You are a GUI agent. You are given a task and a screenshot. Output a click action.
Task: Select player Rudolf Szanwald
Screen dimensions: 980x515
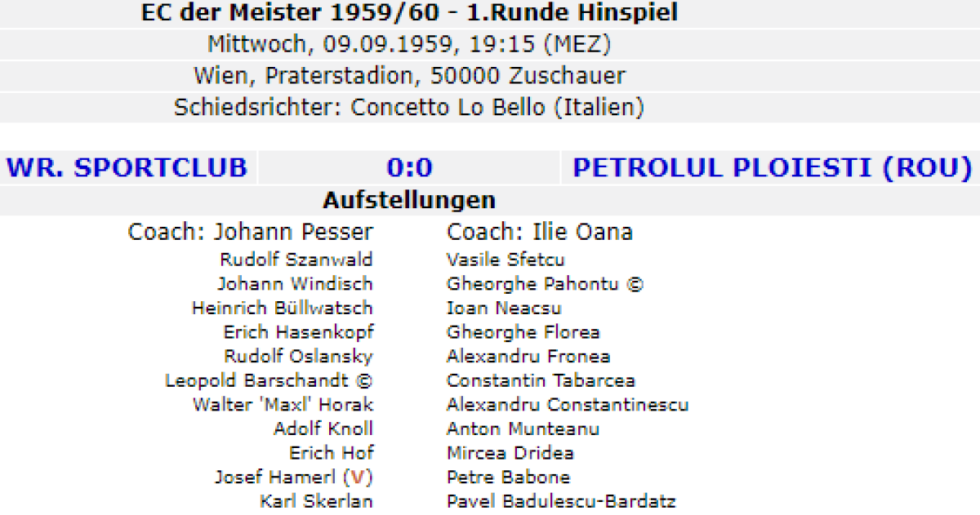pos(296,260)
